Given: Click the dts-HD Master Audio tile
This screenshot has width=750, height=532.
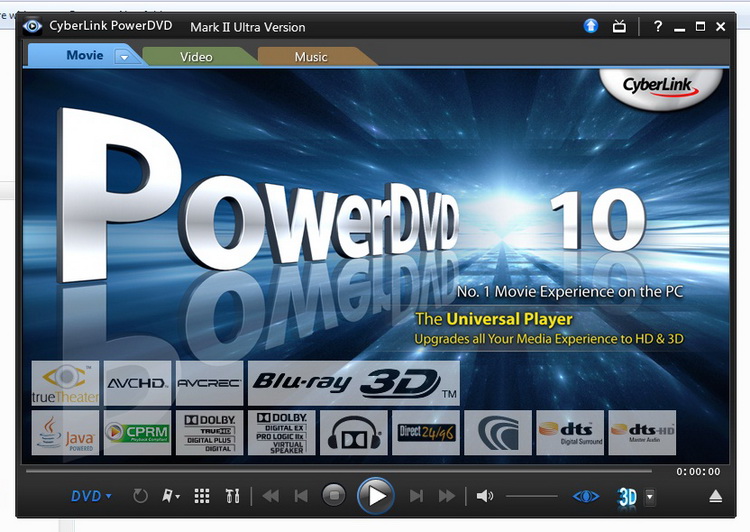Looking at the screenshot, I should tap(642, 432).
